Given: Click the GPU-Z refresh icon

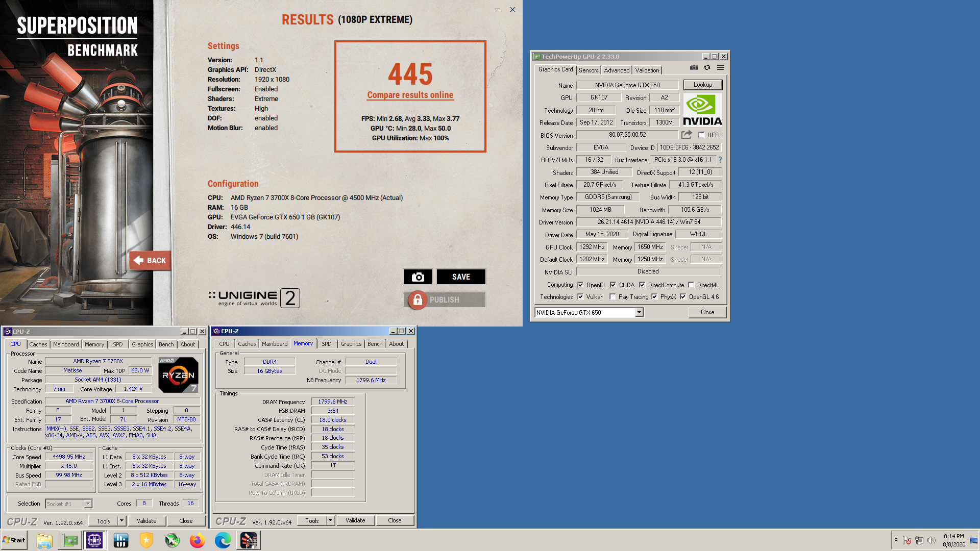Looking at the screenshot, I should click(x=707, y=67).
